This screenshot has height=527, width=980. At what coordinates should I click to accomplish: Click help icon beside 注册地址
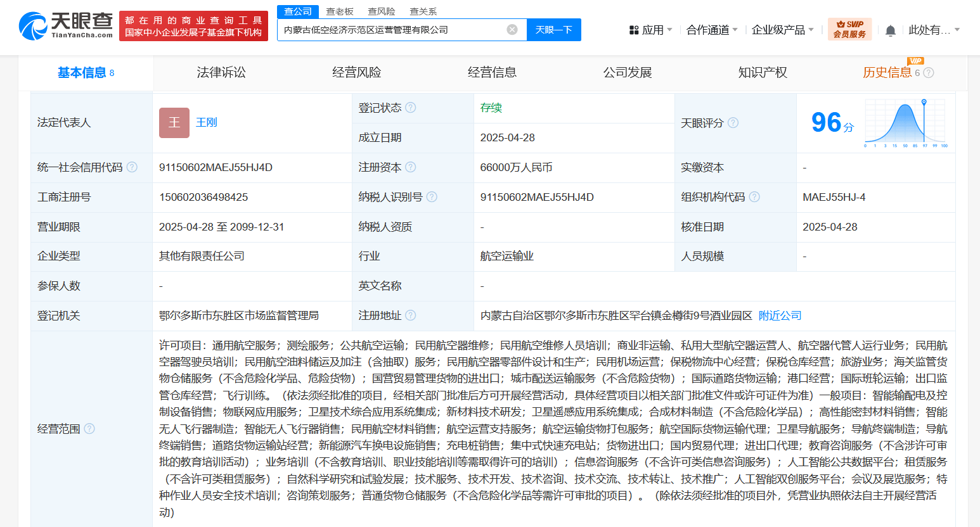411,315
